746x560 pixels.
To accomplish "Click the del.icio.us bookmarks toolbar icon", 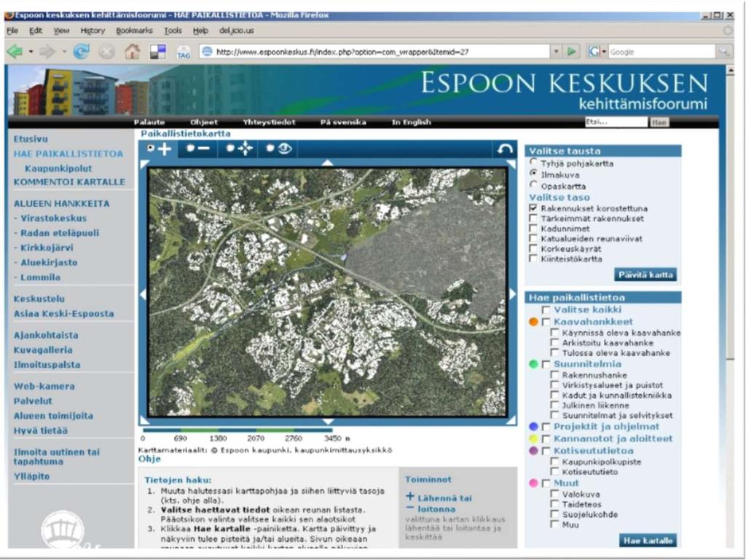I will [x=158, y=52].
